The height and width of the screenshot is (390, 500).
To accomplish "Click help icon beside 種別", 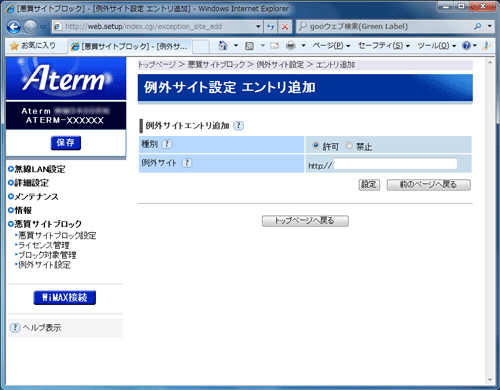I will [167, 144].
